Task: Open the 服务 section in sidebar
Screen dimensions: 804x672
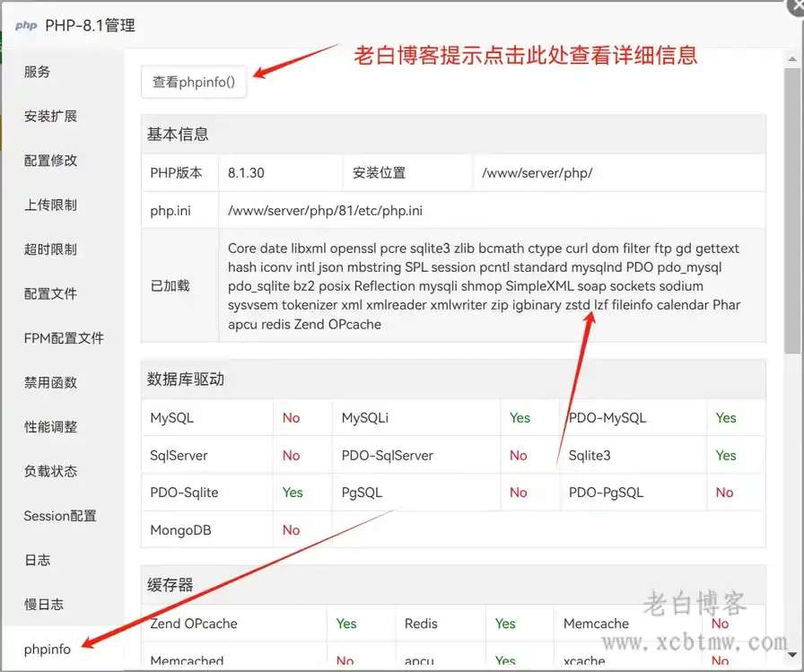Action: tap(37, 72)
